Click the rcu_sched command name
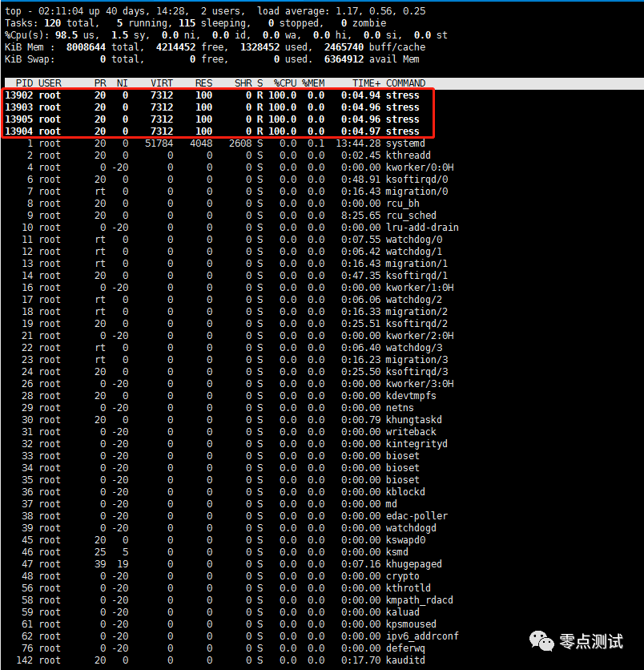The width and height of the screenshot is (644, 670). click(x=411, y=215)
